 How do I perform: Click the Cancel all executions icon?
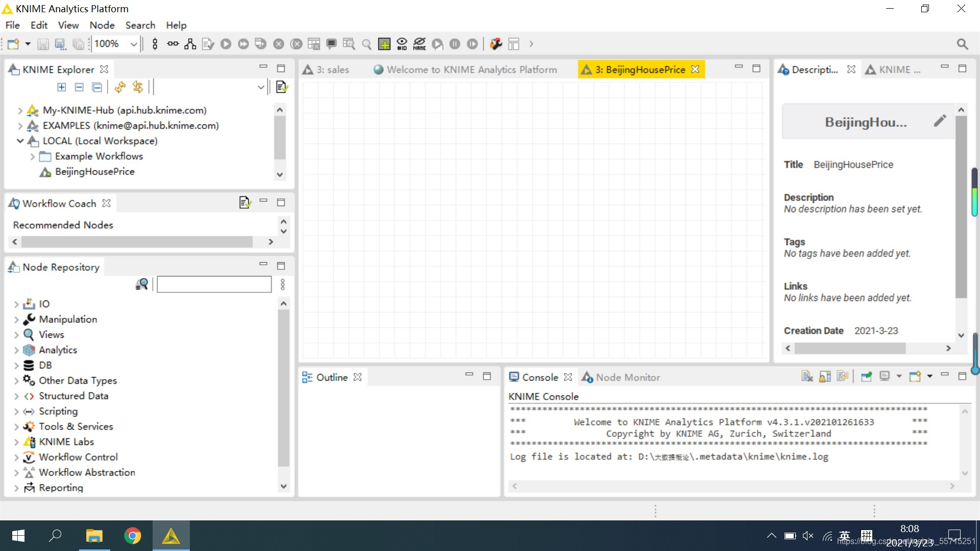(x=296, y=44)
